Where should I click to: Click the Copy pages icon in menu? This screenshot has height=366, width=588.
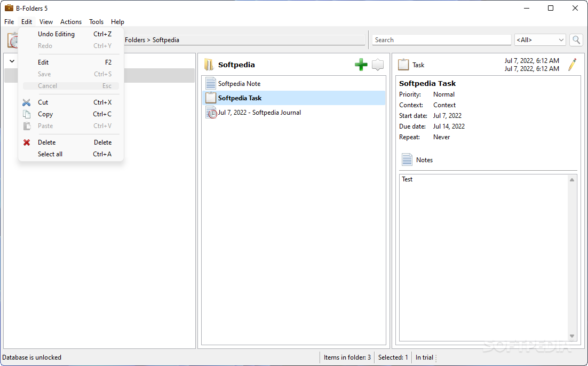pyautogui.click(x=27, y=114)
